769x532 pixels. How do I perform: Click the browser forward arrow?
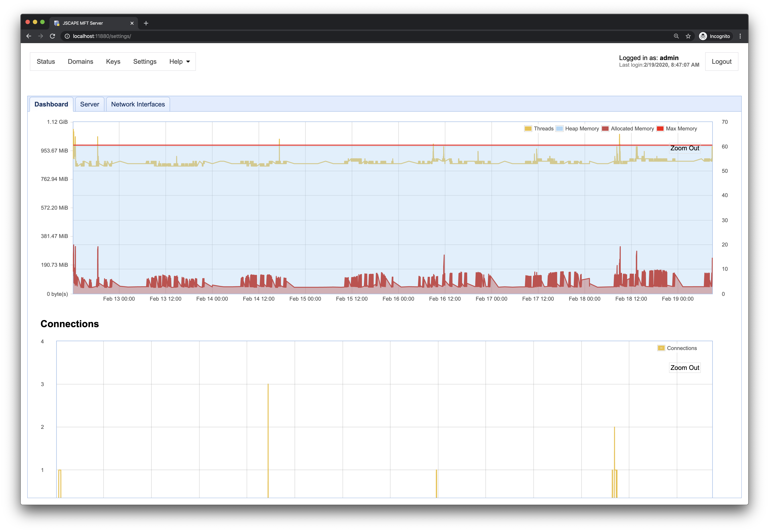[40, 36]
